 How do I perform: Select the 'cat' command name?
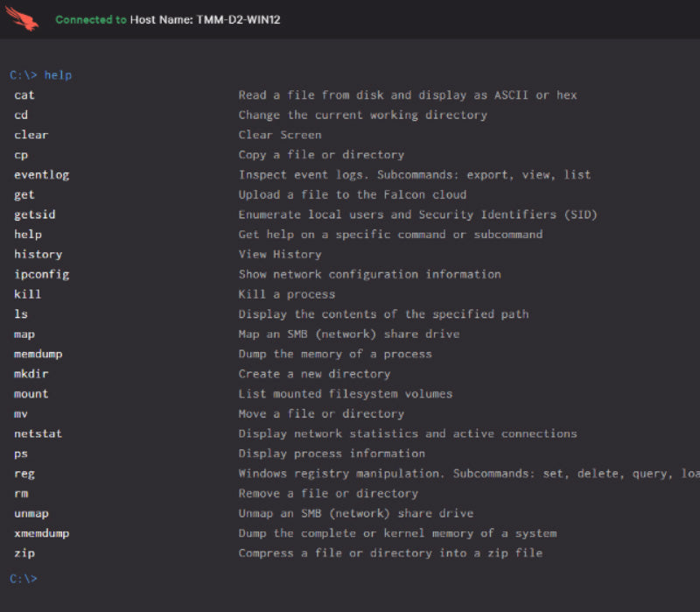24,95
